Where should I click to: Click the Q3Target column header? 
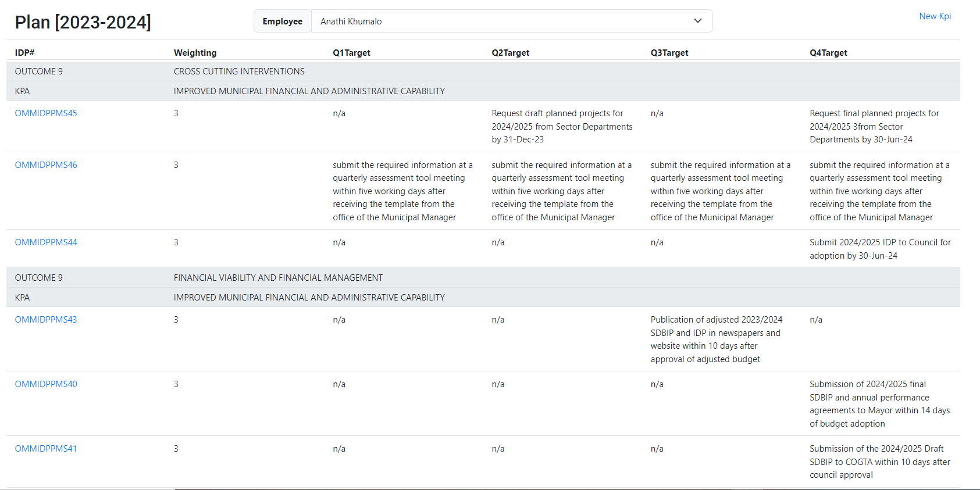[669, 53]
